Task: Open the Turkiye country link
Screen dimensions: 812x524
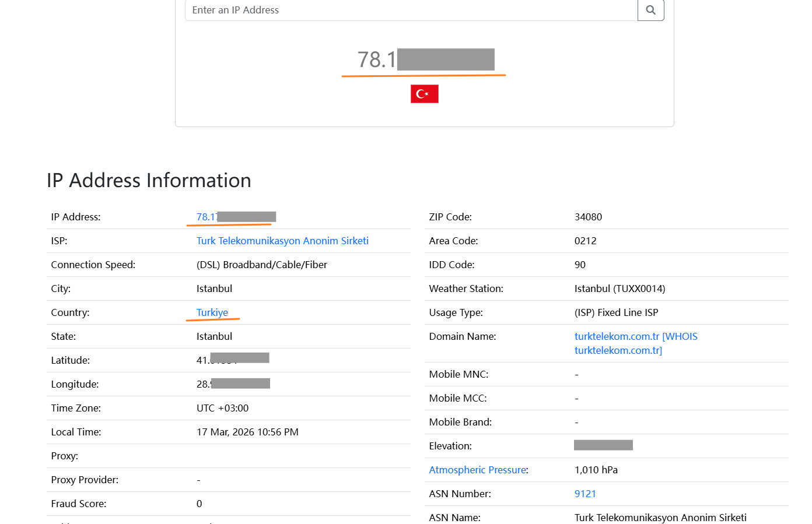Action: [212, 312]
